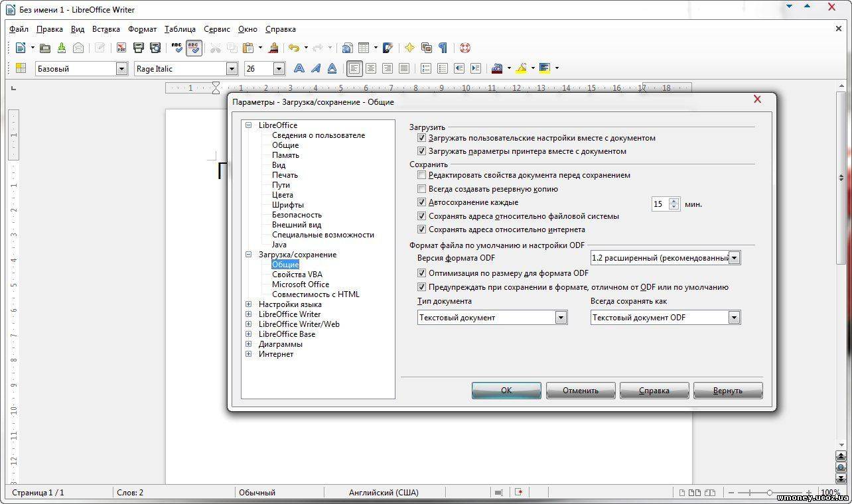Click the Insert table icon
Viewport: 852px width, 504px height.
364,48
